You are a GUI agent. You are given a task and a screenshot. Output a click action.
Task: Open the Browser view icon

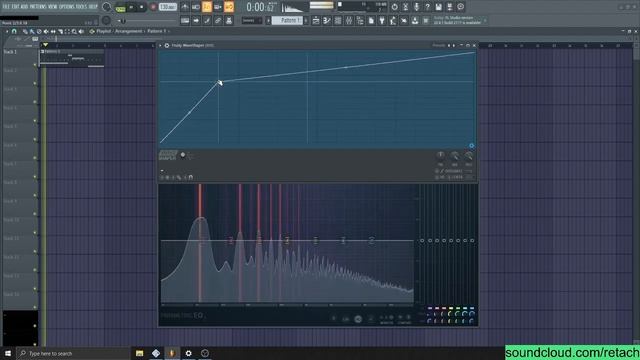360,20
